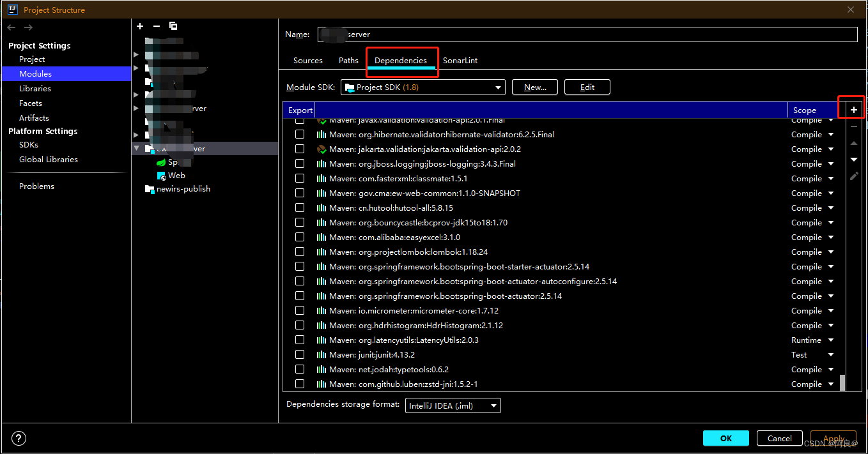Select the Spring facet leaf icon
The width and height of the screenshot is (868, 454).
(x=161, y=162)
